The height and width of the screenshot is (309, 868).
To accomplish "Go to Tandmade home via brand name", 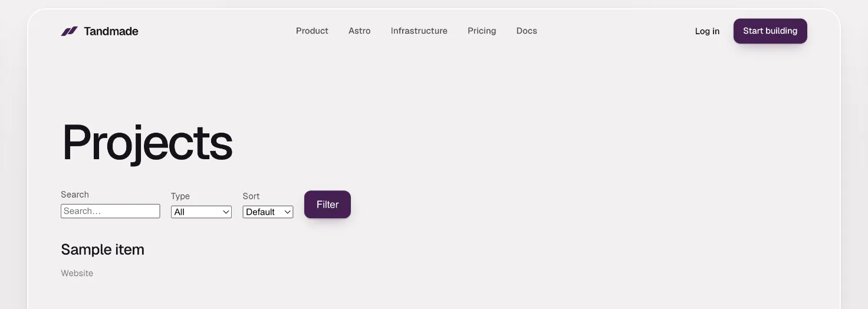I will coord(111,31).
